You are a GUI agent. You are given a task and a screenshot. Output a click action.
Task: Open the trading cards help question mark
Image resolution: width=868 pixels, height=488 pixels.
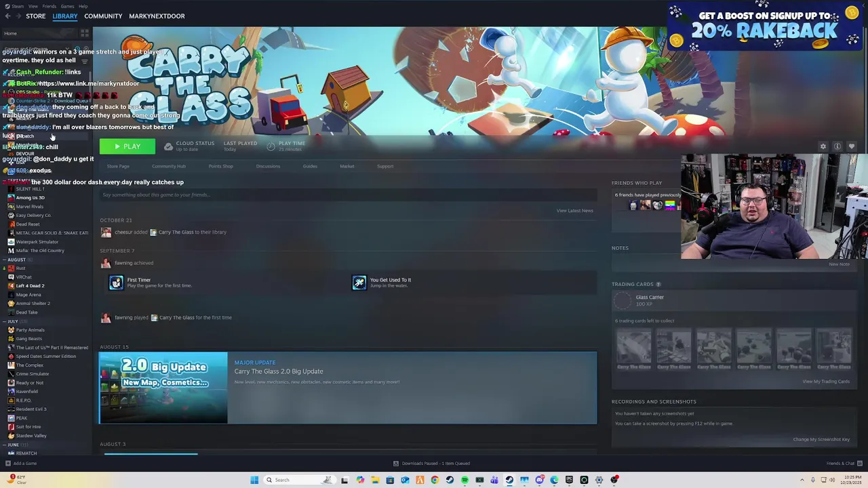coord(658,284)
